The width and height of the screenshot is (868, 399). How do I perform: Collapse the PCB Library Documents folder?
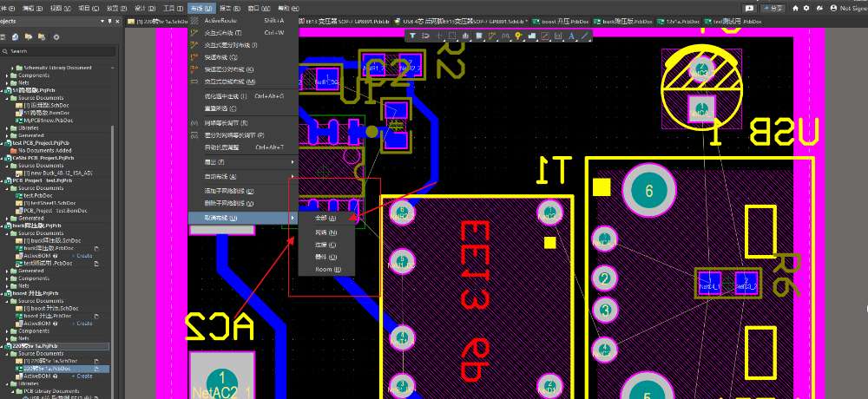[x=13, y=391]
